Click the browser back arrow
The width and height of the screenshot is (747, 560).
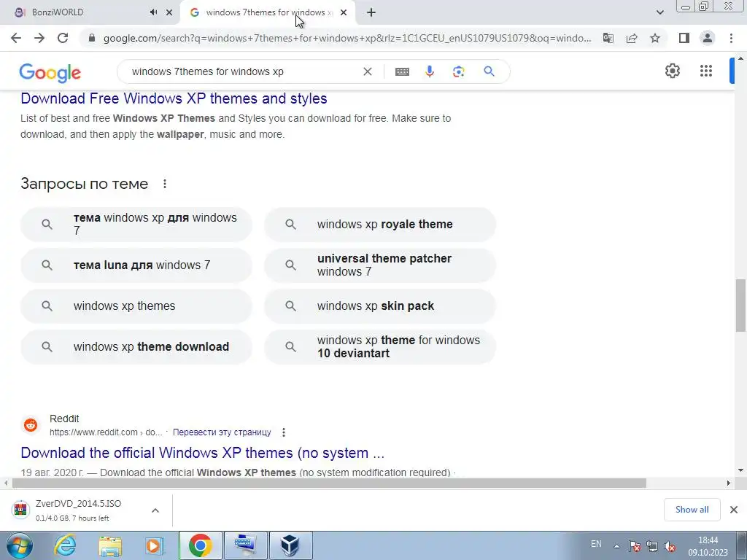pyautogui.click(x=16, y=38)
